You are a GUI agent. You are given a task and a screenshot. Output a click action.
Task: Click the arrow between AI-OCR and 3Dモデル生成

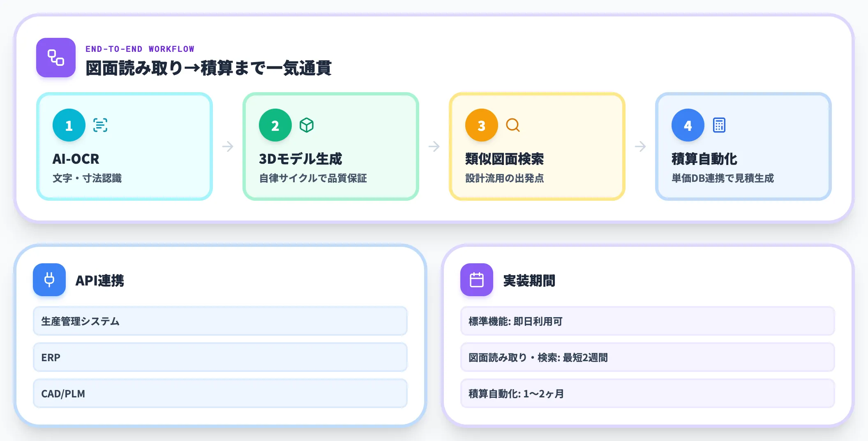click(x=228, y=146)
